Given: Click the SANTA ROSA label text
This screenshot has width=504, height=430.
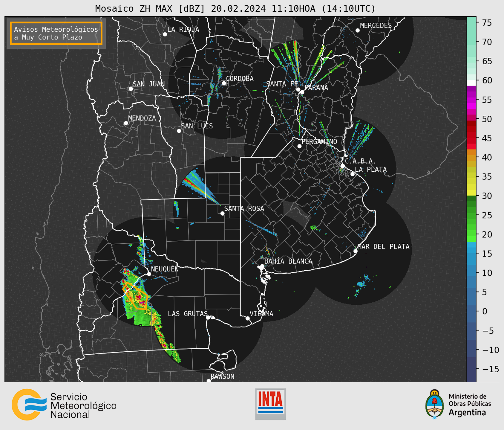Looking at the screenshot, I should [244, 208].
